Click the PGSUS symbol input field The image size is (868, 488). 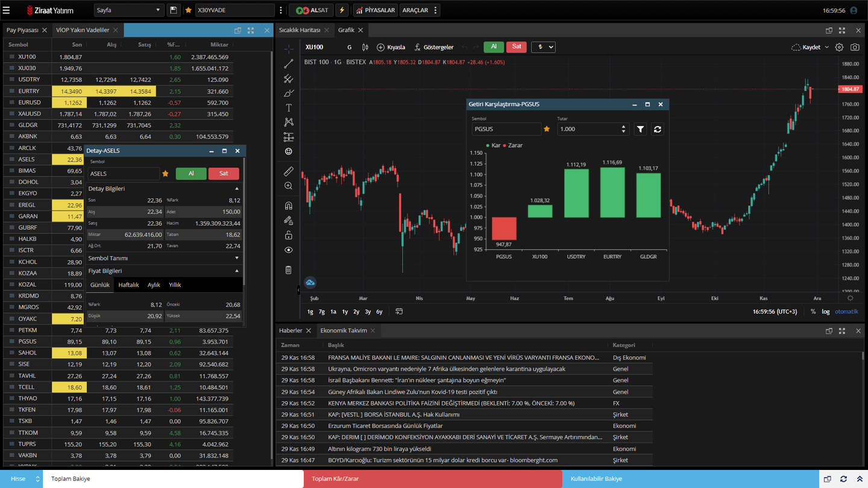506,129
